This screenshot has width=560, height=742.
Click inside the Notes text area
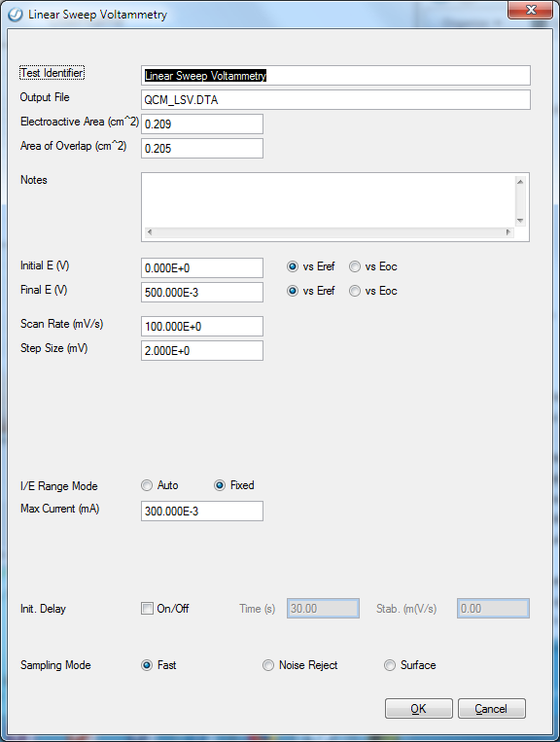pyautogui.click(x=329, y=200)
